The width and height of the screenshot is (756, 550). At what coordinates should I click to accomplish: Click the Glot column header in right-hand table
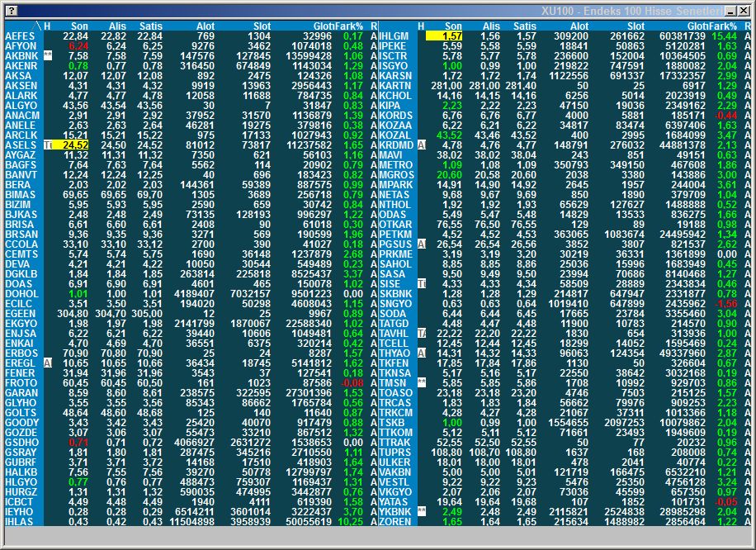[697, 26]
